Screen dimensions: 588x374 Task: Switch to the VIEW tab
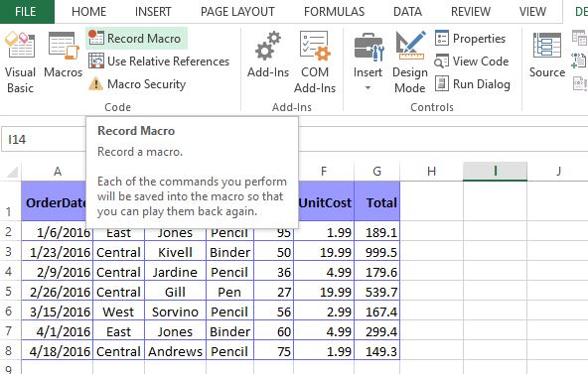532,12
